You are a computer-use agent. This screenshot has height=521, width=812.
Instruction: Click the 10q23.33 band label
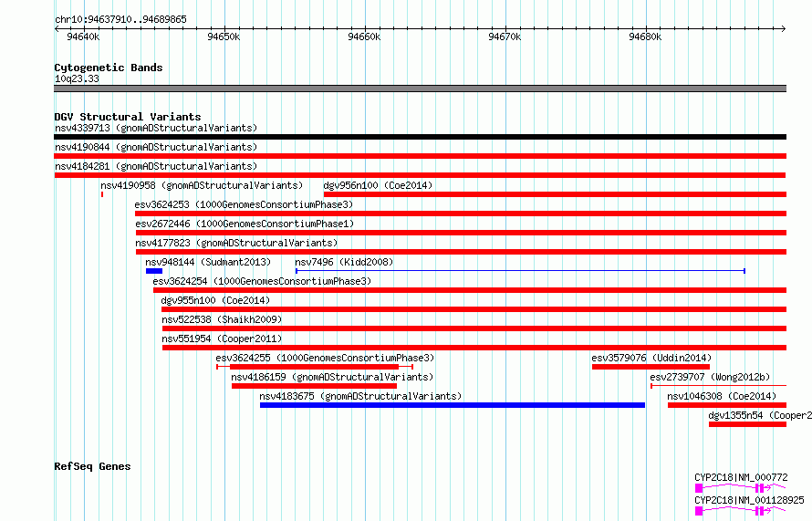click(78, 78)
